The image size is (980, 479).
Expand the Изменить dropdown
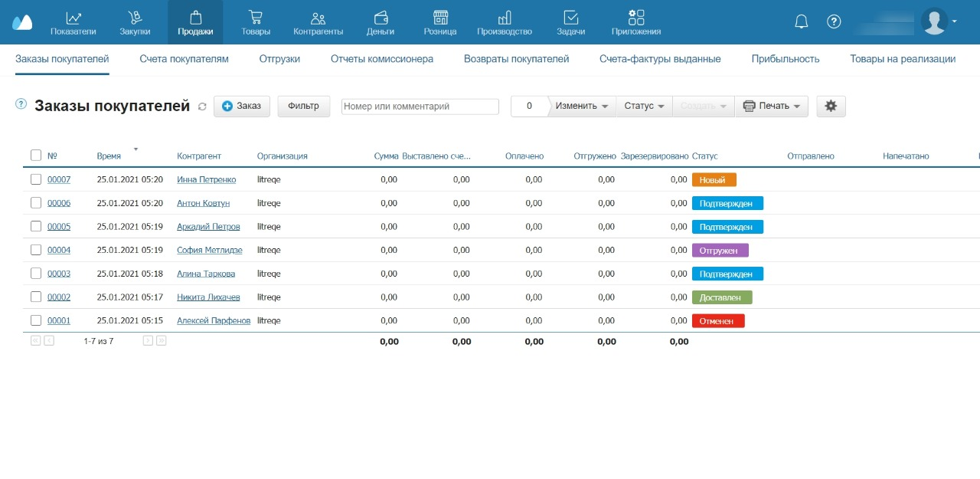tap(582, 106)
